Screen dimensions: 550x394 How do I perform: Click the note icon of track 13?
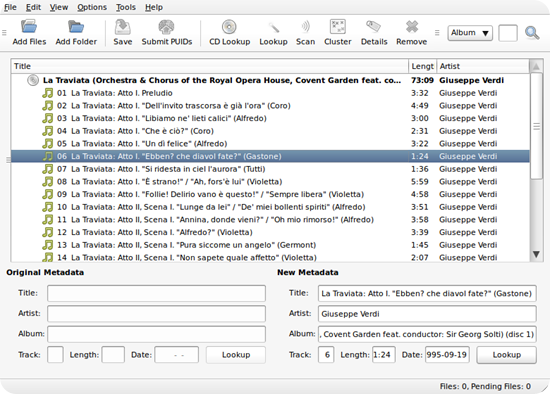point(47,245)
